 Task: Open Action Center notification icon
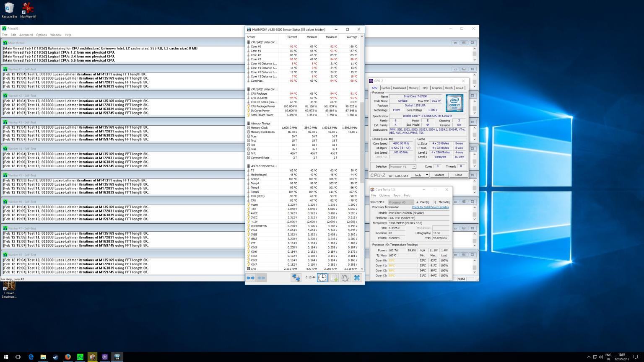636,357
